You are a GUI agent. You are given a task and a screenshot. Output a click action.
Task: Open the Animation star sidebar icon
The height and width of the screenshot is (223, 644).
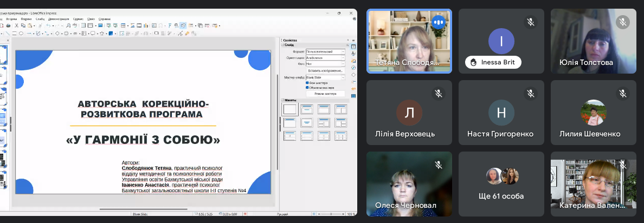coord(353,89)
